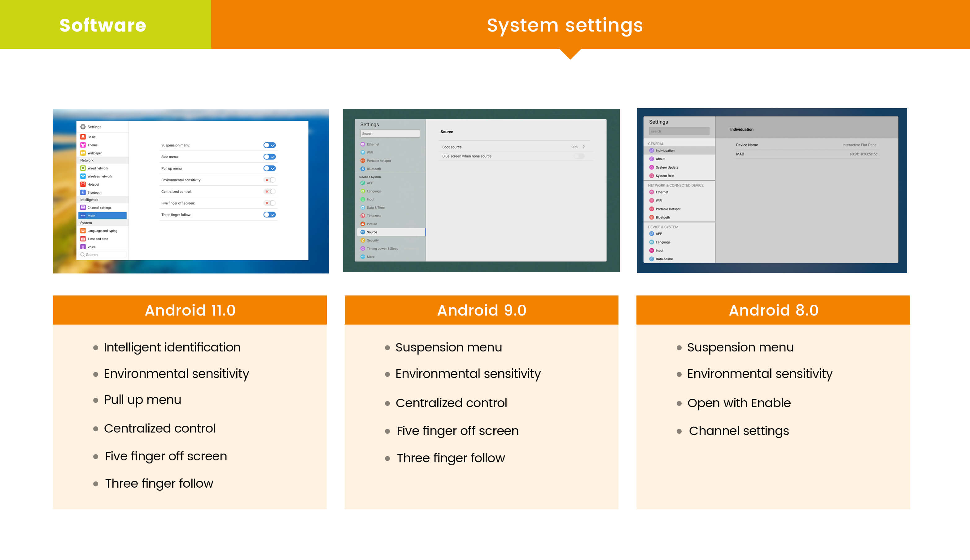970x560 pixels.
Task: Turn on Blue screen when none source
Action: (579, 156)
